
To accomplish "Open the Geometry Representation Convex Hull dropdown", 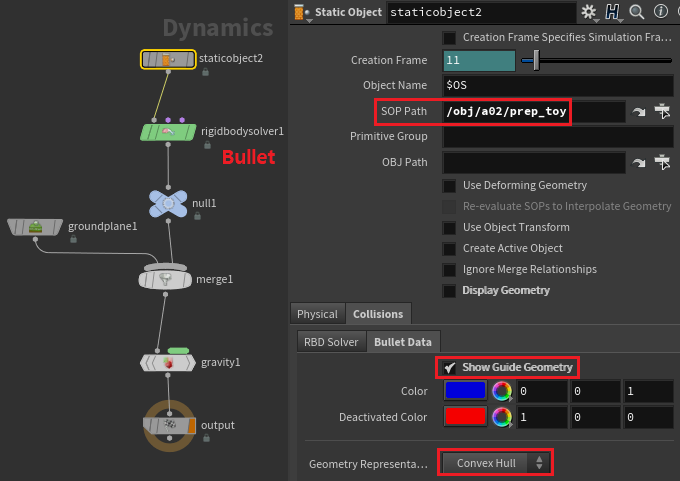I will click(495, 463).
